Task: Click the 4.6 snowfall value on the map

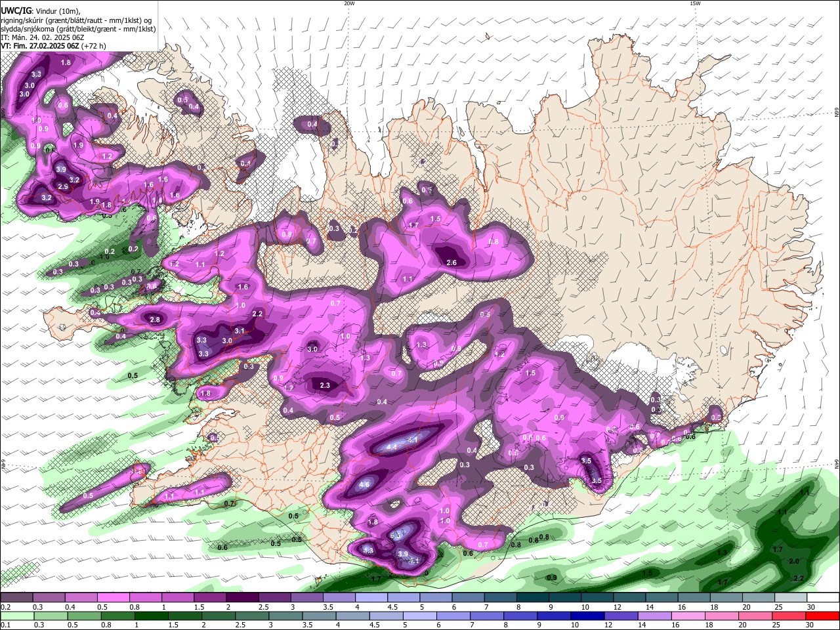Action: tap(365, 484)
